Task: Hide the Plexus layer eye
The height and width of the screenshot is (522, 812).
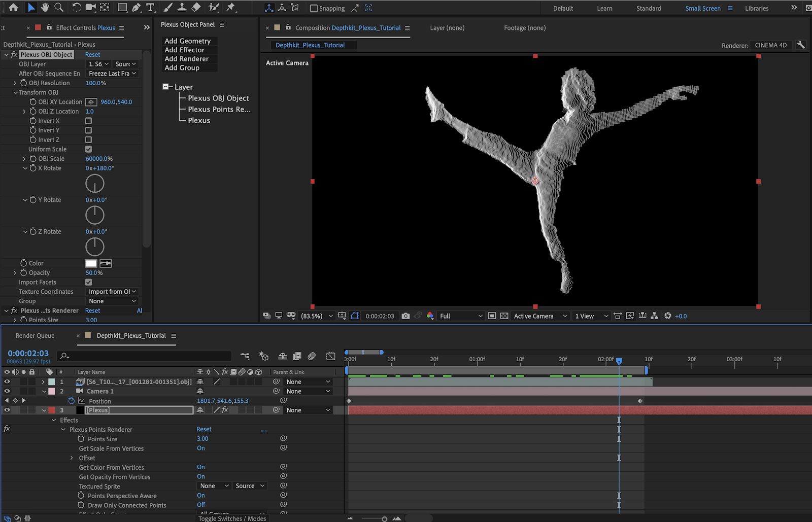Action: (x=7, y=410)
